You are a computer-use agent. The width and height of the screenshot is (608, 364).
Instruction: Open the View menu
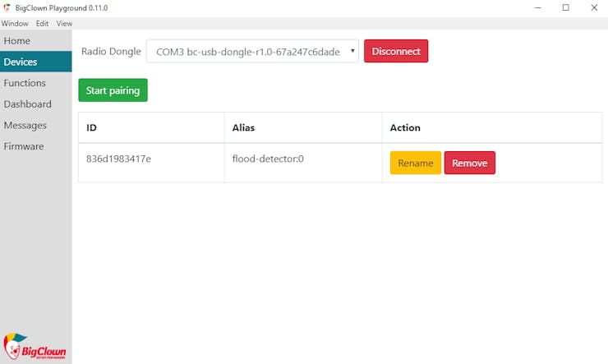click(x=64, y=24)
